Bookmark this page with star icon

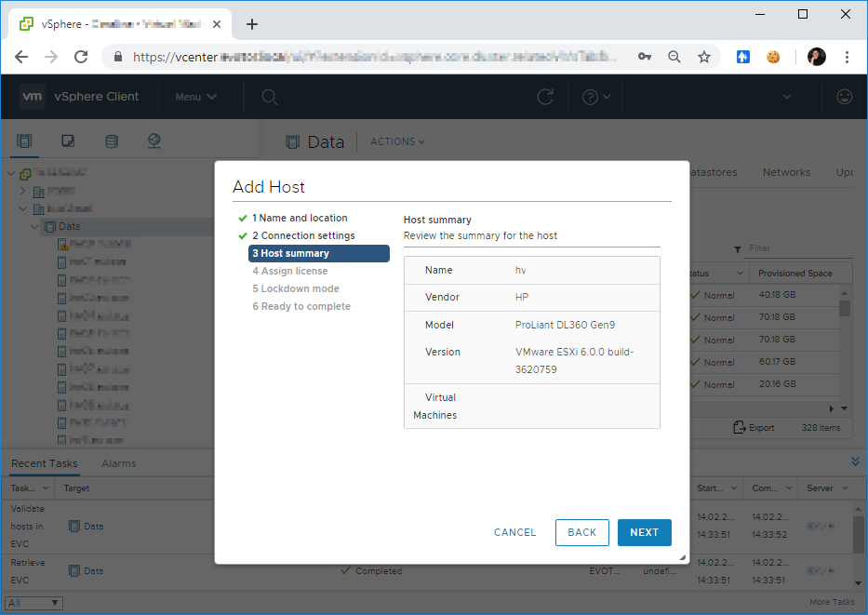pos(704,57)
